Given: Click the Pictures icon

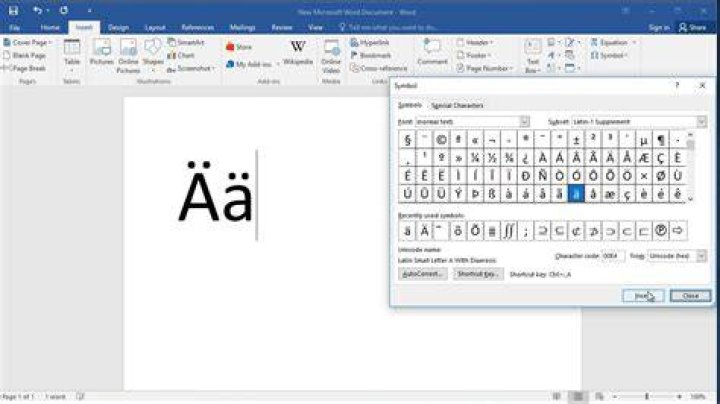Looking at the screenshot, I should click(101, 52).
